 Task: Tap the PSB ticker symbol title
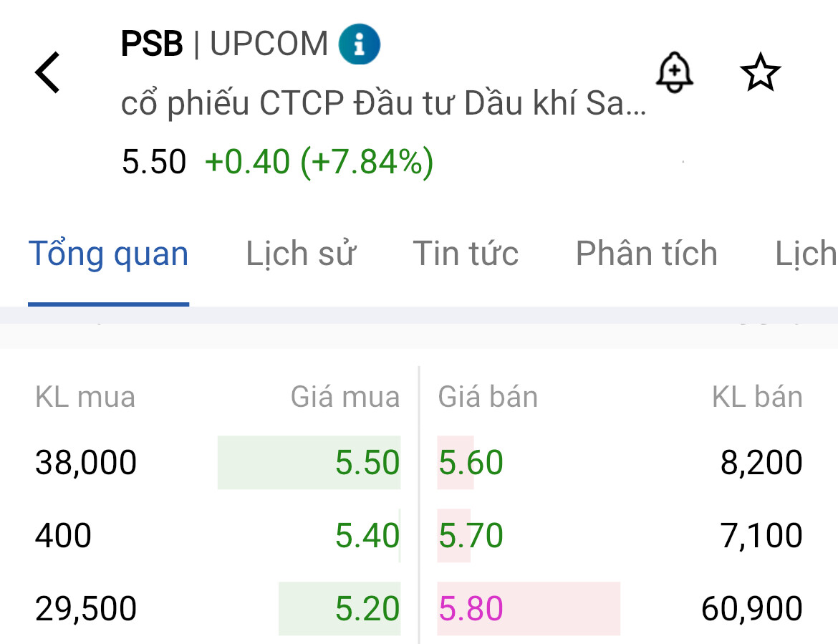click(152, 44)
